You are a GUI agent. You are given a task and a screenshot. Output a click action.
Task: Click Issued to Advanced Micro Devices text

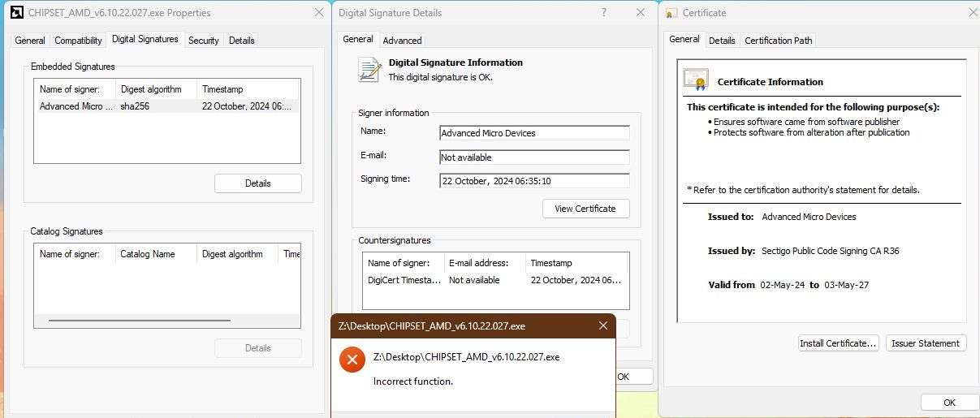tap(809, 217)
